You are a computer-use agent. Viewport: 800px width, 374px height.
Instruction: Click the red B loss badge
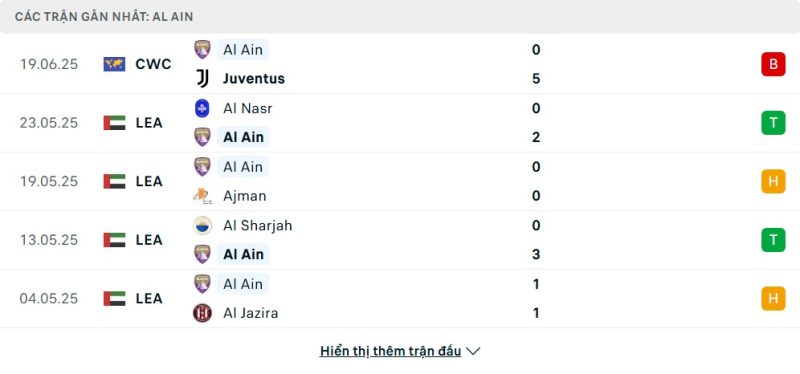[773, 64]
